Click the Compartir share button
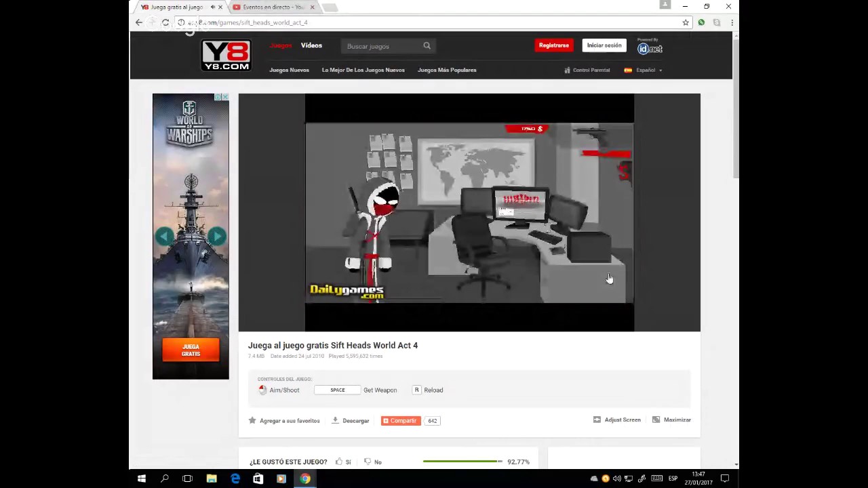868x488 pixels. tap(401, 421)
